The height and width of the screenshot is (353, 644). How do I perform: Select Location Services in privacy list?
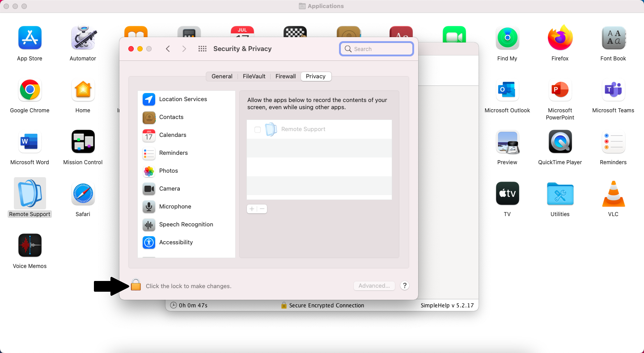pos(186,99)
